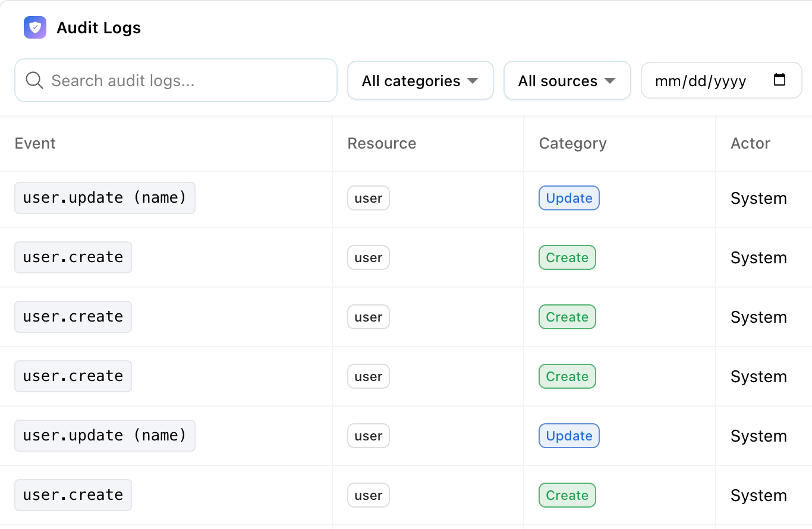The image size is (812, 529).
Task: Click the Category column header
Action: point(572,143)
